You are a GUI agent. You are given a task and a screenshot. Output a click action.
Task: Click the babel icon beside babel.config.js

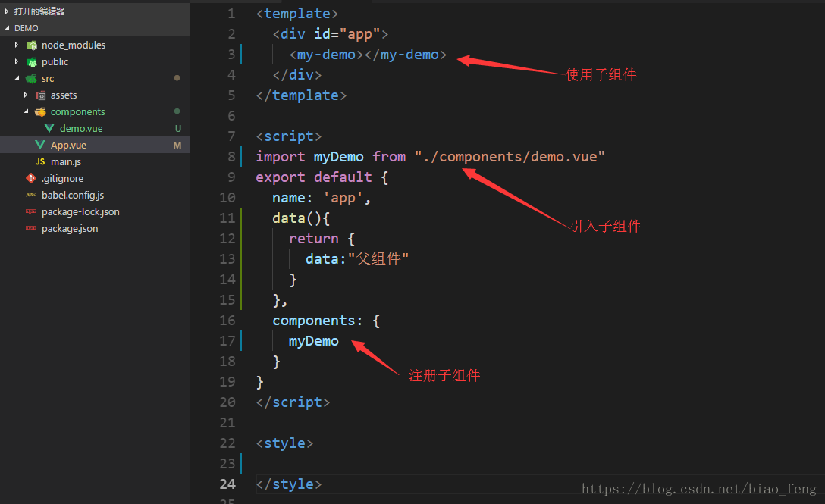point(31,195)
